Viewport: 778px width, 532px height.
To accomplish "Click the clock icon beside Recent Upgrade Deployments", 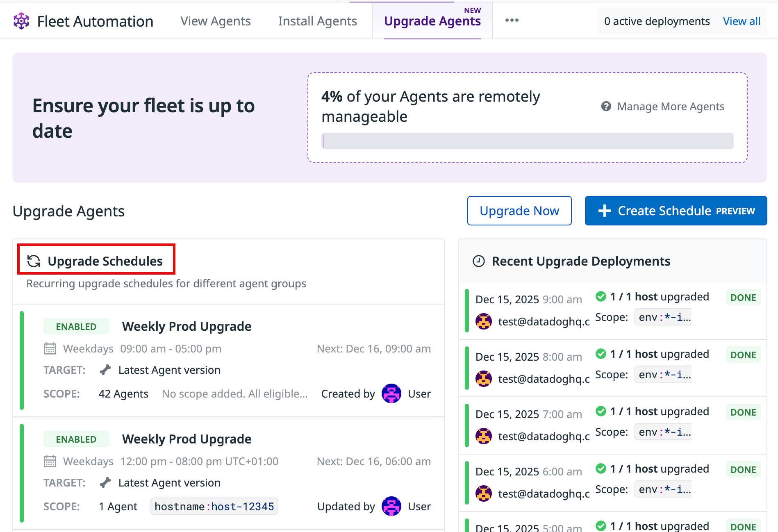I will [479, 261].
